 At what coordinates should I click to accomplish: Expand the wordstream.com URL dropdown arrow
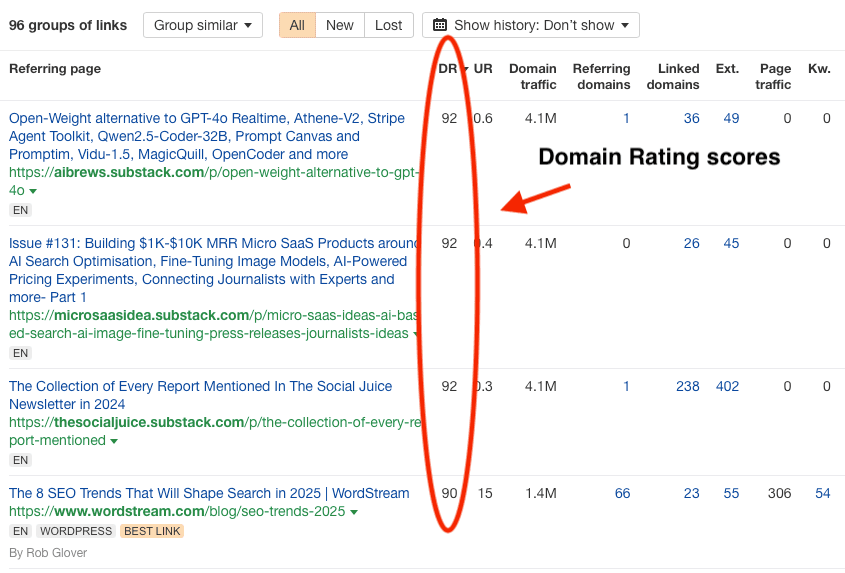tap(354, 512)
